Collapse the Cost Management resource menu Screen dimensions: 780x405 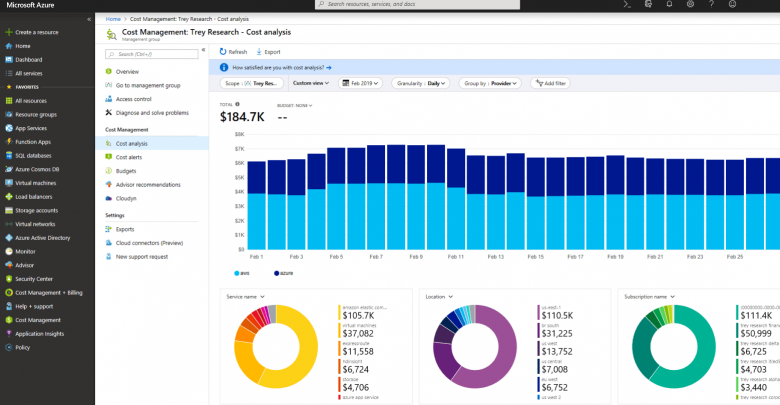[x=203, y=50]
